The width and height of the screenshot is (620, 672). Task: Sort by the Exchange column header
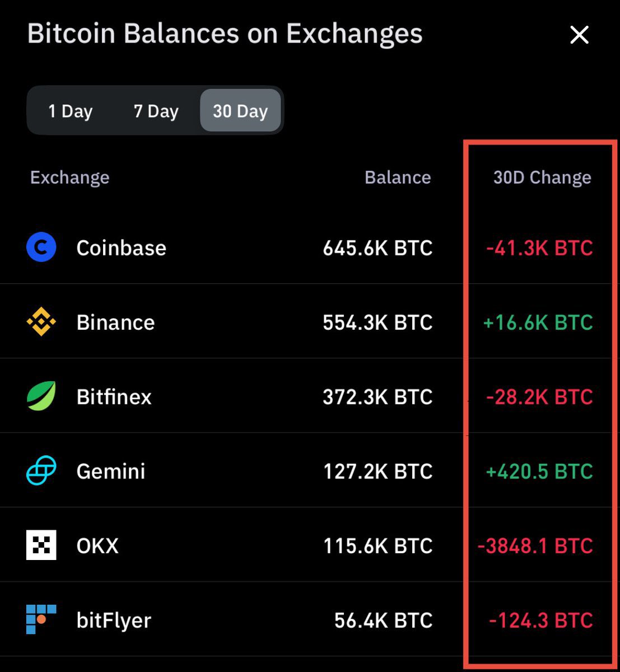click(x=70, y=178)
